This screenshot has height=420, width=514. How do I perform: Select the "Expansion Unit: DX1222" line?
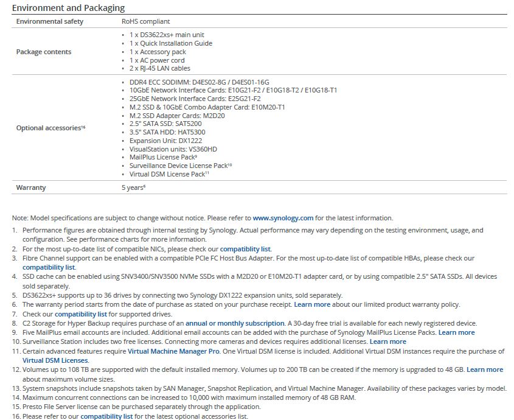coord(165,141)
